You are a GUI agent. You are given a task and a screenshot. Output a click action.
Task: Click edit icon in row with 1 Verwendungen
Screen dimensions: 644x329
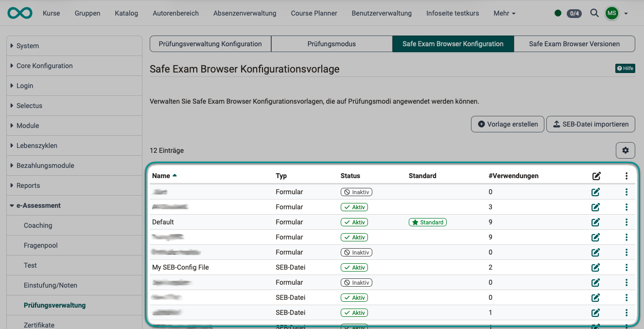coord(595,313)
